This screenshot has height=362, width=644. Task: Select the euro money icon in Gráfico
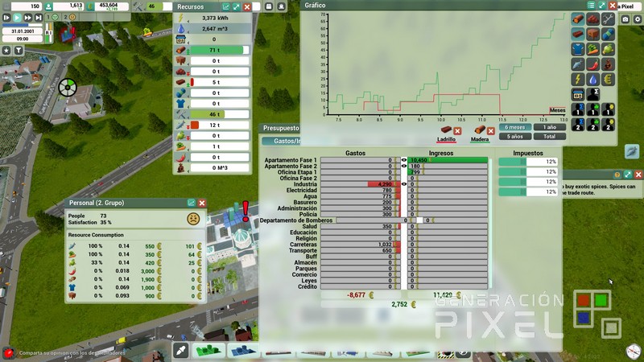coord(608,79)
